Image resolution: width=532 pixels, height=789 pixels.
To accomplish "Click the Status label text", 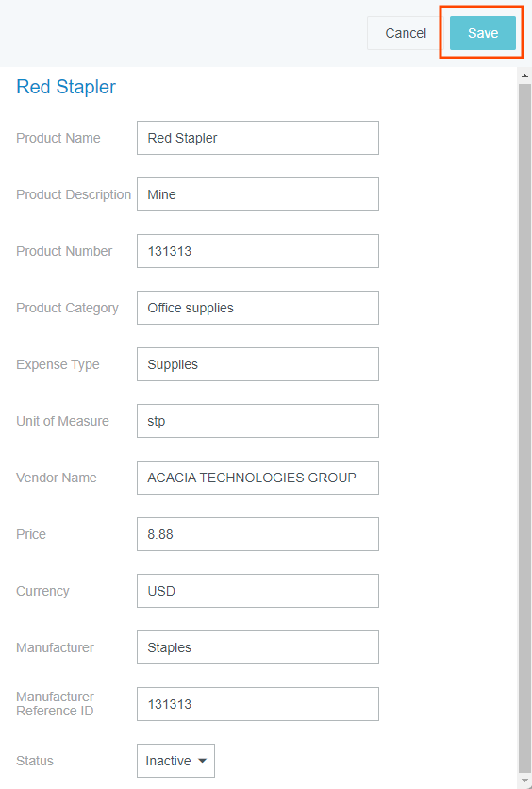I will 35,761.
